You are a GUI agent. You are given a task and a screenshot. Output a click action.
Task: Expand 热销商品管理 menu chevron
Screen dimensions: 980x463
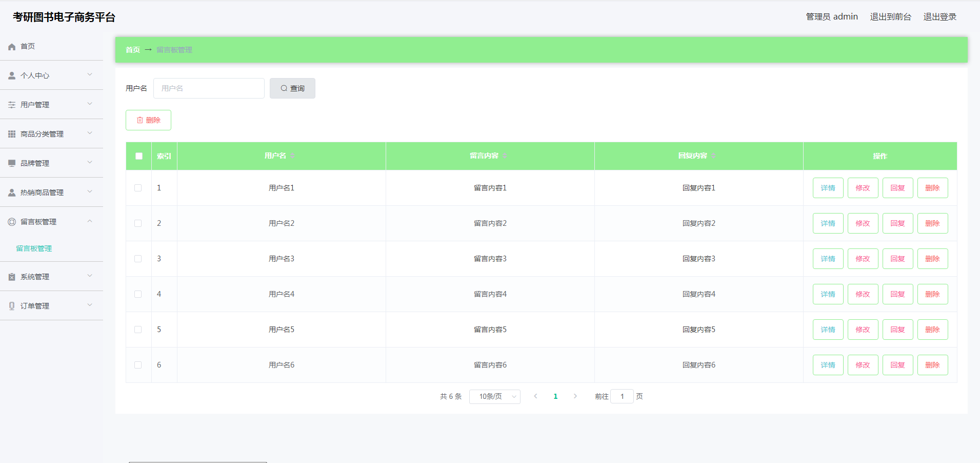point(90,192)
